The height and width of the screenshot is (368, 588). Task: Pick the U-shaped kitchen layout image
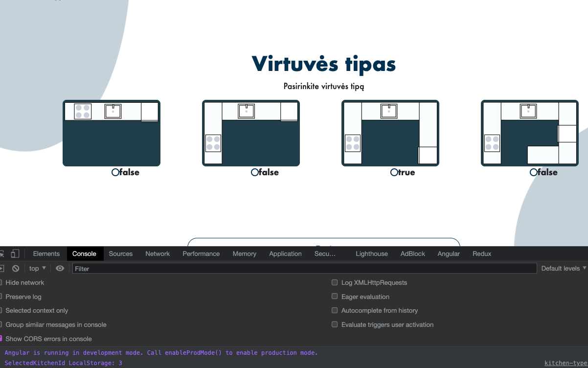[x=390, y=133]
